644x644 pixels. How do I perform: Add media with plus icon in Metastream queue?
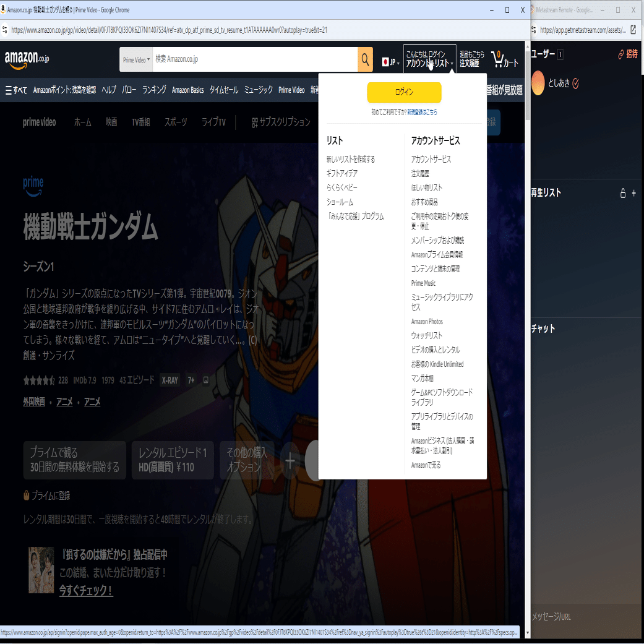(x=633, y=192)
